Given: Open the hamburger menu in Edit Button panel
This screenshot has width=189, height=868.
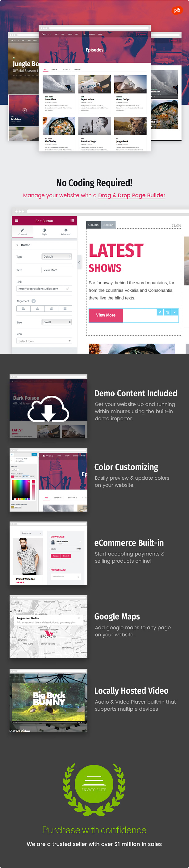Looking at the screenshot, I should click(16, 221).
